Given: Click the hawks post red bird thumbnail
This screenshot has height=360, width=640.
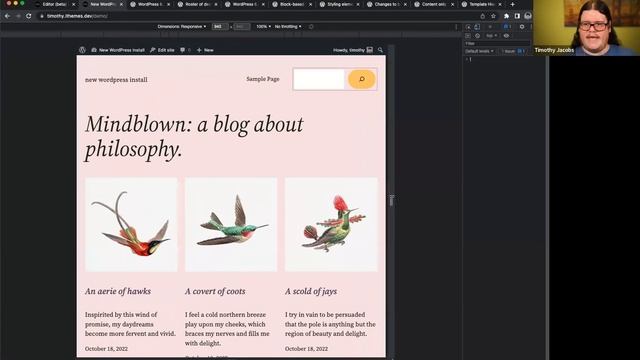Looking at the screenshot, I should pyautogui.click(x=131, y=224).
